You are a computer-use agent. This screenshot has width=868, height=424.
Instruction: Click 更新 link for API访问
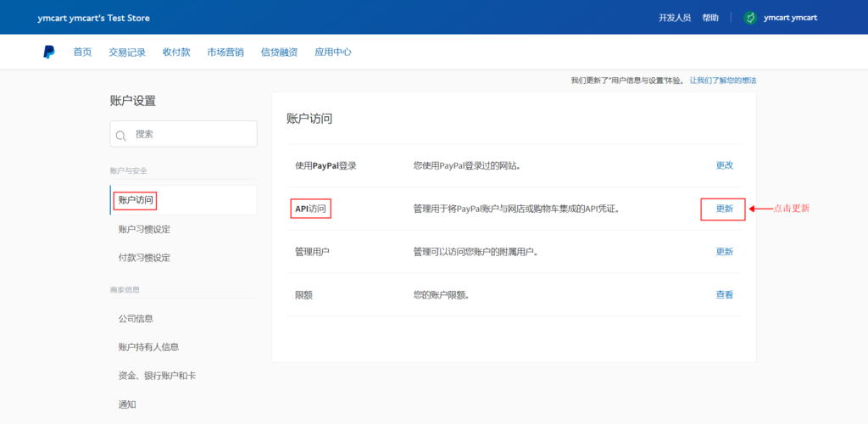pos(724,209)
